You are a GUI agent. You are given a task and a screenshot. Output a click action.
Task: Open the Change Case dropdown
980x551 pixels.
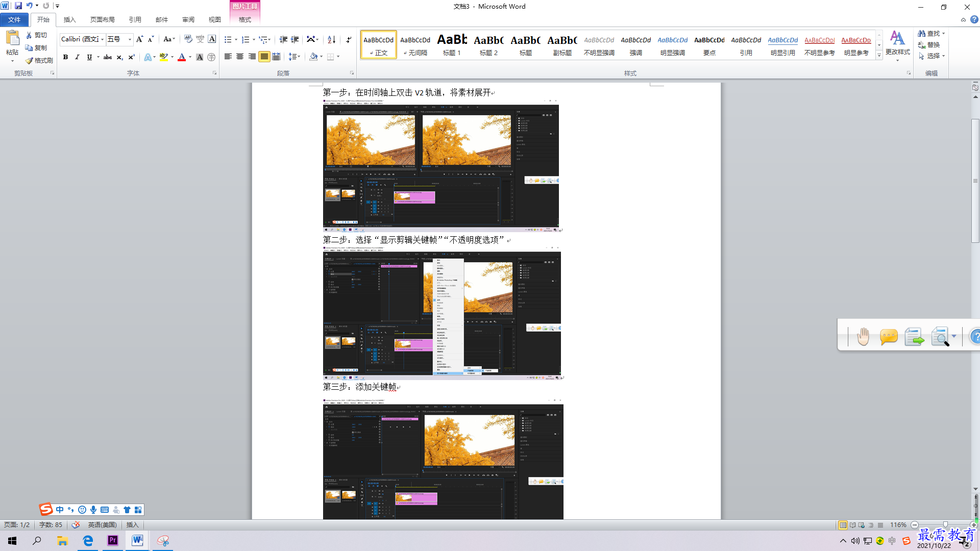click(169, 39)
